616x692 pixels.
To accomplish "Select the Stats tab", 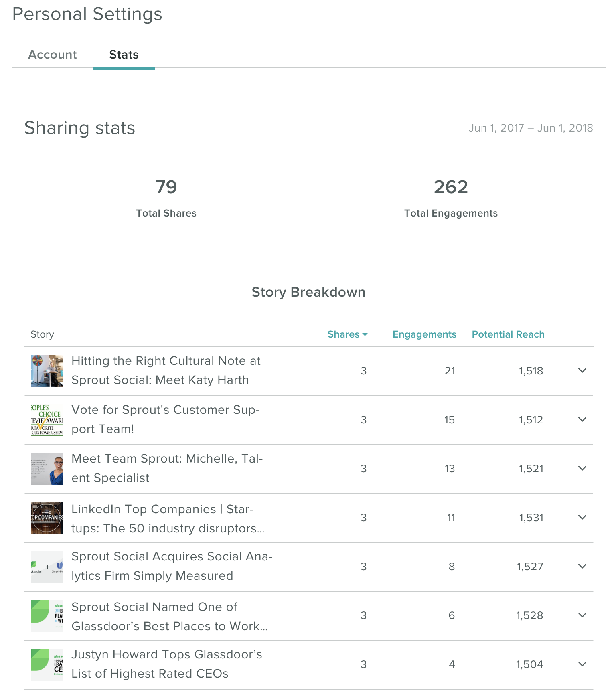I will 124,55.
